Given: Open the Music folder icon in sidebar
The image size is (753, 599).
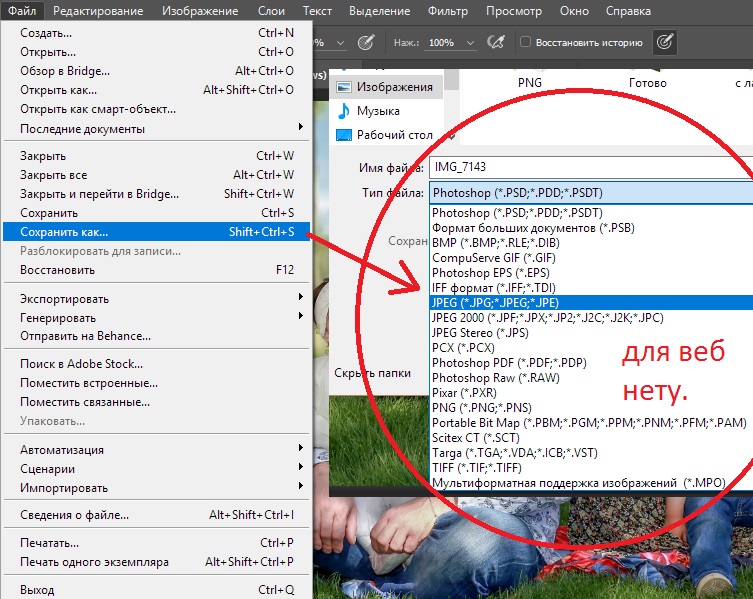Looking at the screenshot, I should tap(344, 111).
